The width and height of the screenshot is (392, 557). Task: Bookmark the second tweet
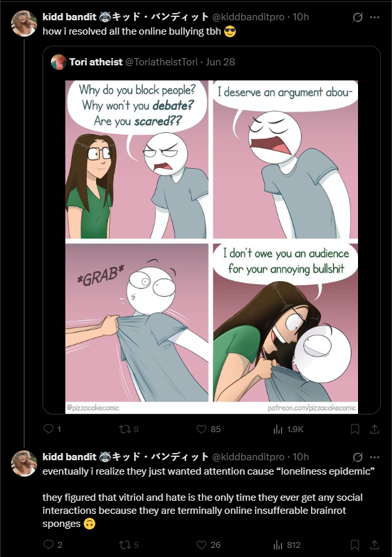[x=355, y=545]
